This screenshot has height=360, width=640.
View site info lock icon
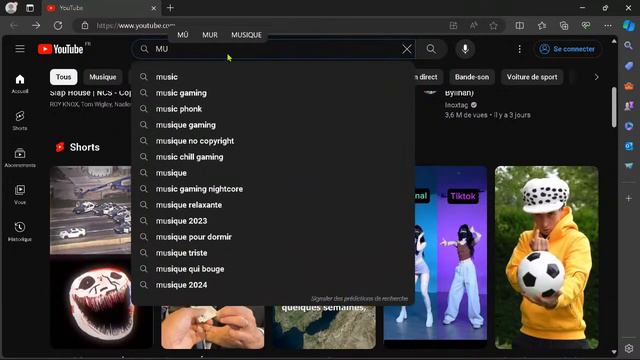(x=85, y=26)
